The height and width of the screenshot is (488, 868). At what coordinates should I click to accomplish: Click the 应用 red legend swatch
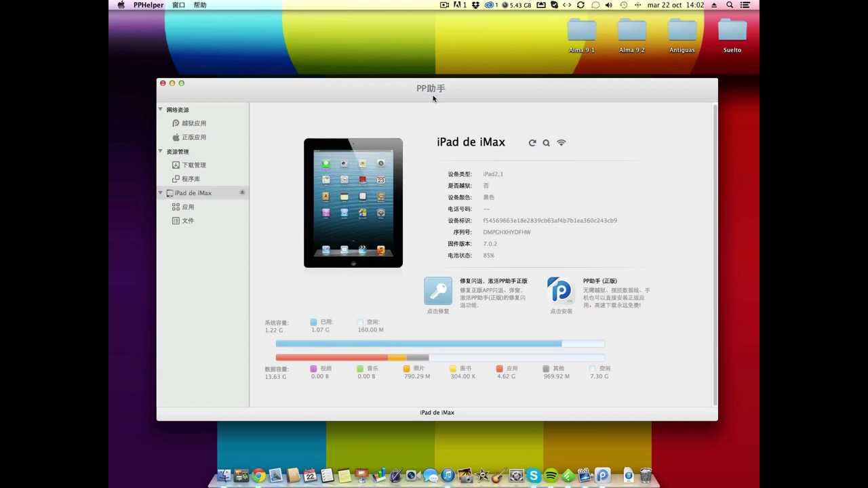(499, 369)
